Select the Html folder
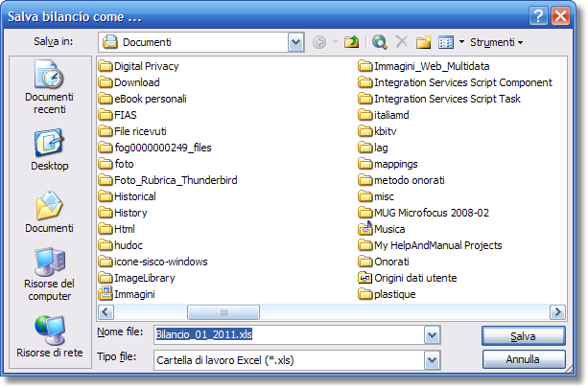This screenshot has width=588, height=388. pyautogui.click(x=117, y=229)
